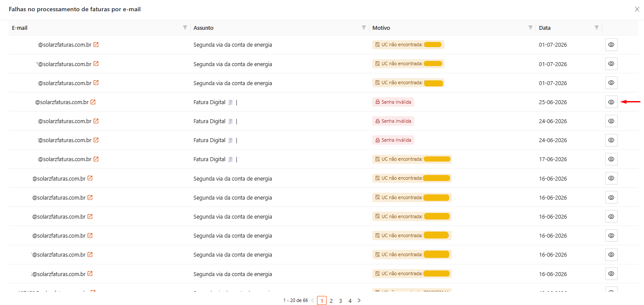Click Senha inválida tag on 25-06-2026 row
This screenshot has width=644, height=305.
(x=393, y=102)
